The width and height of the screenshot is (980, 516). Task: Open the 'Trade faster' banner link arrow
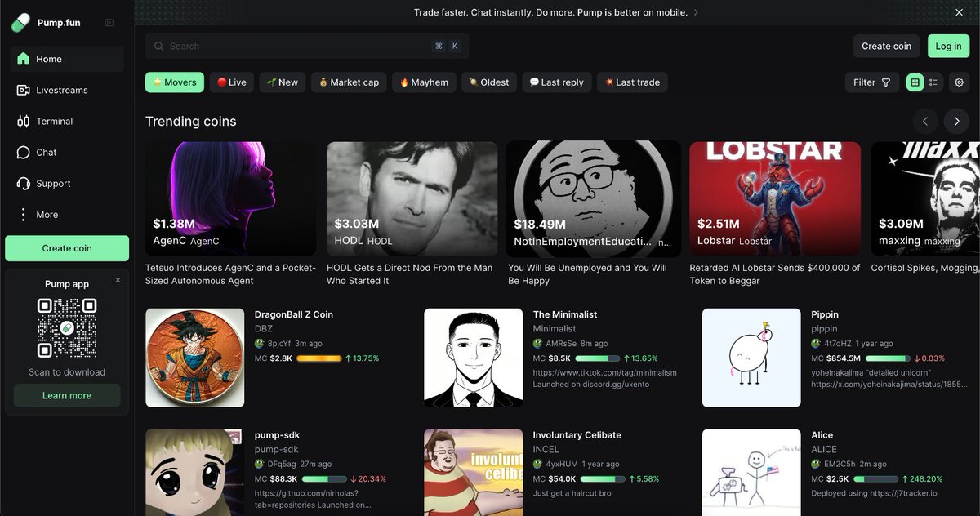[696, 12]
